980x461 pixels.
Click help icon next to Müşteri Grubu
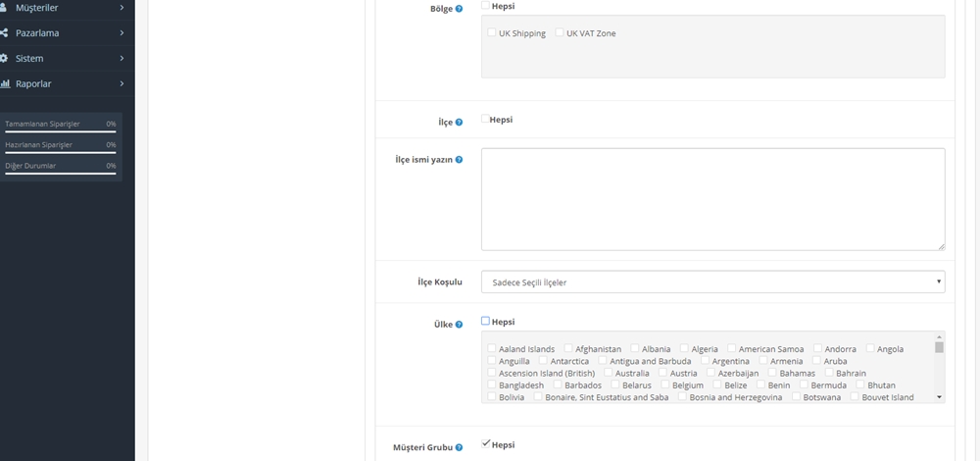(459, 448)
